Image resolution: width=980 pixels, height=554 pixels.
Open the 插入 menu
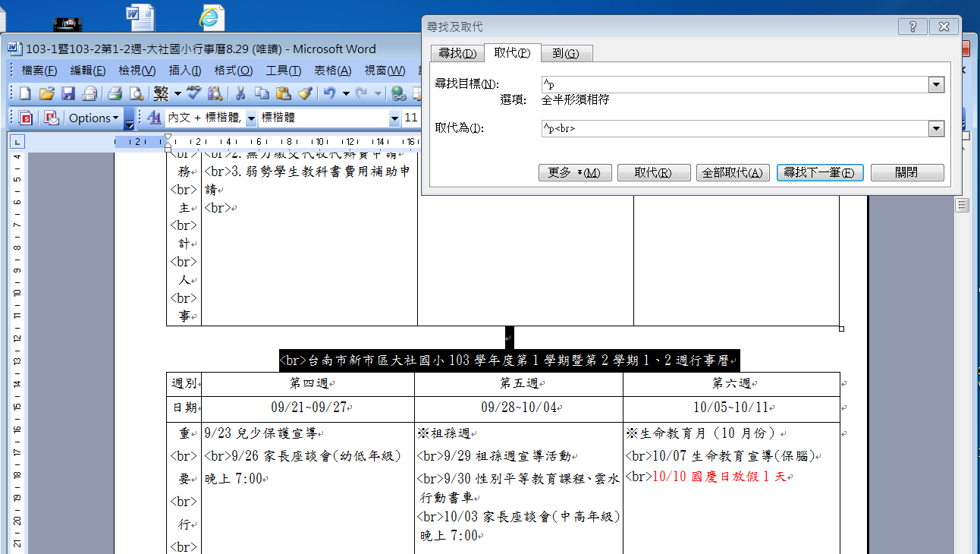(x=184, y=71)
